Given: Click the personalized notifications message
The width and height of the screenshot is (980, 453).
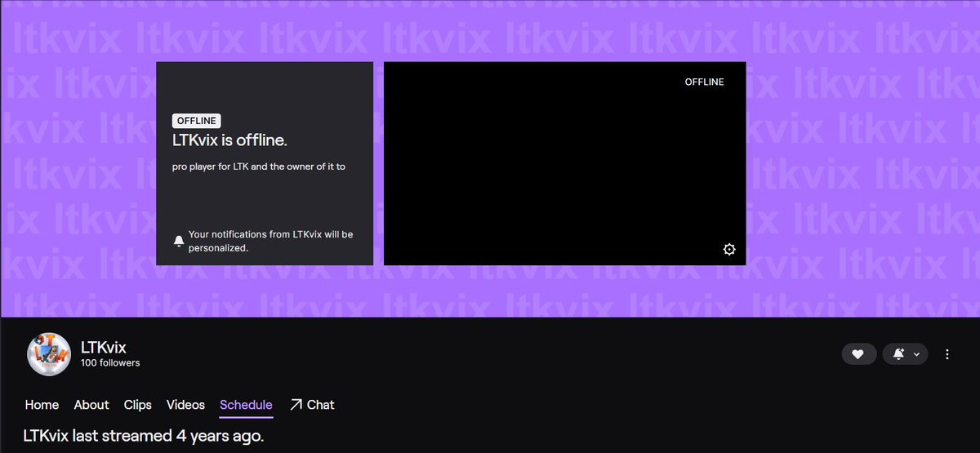Looking at the screenshot, I should [x=270, y=241].
